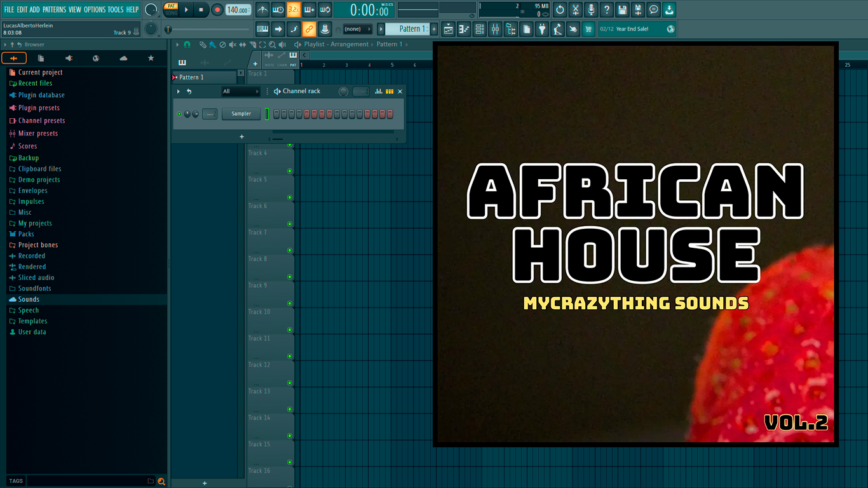Toggle the countdown before recording button

coord(294,10)
